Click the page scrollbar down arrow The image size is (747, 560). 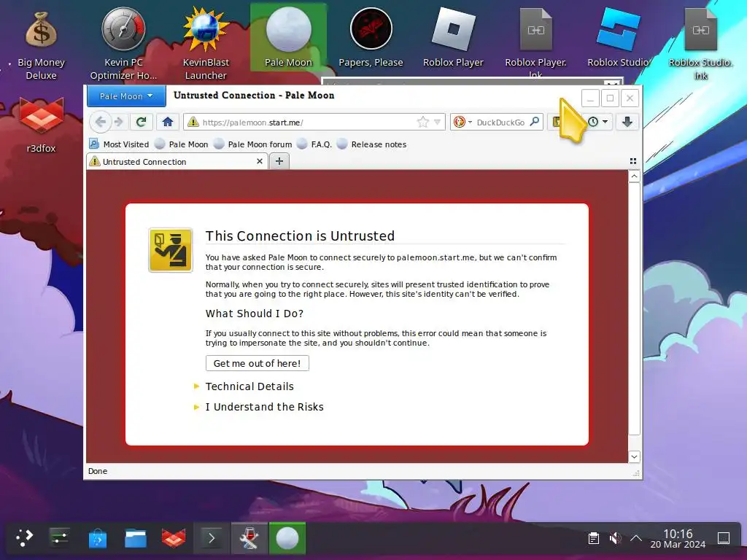634,456
